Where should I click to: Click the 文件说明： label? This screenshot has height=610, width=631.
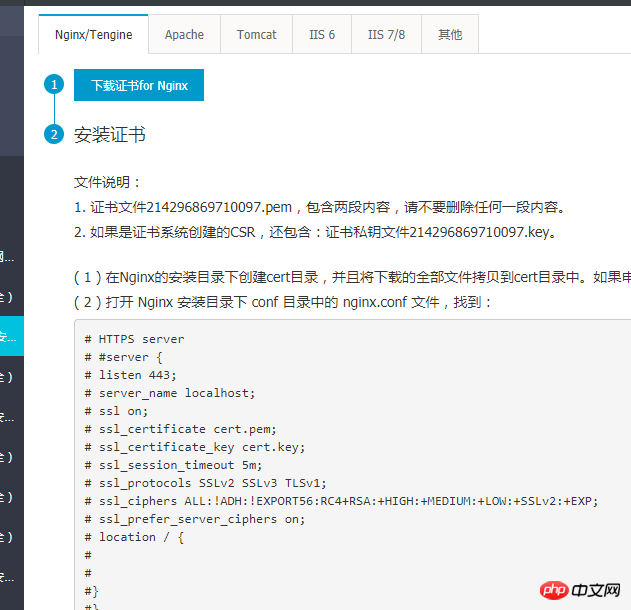107,182
